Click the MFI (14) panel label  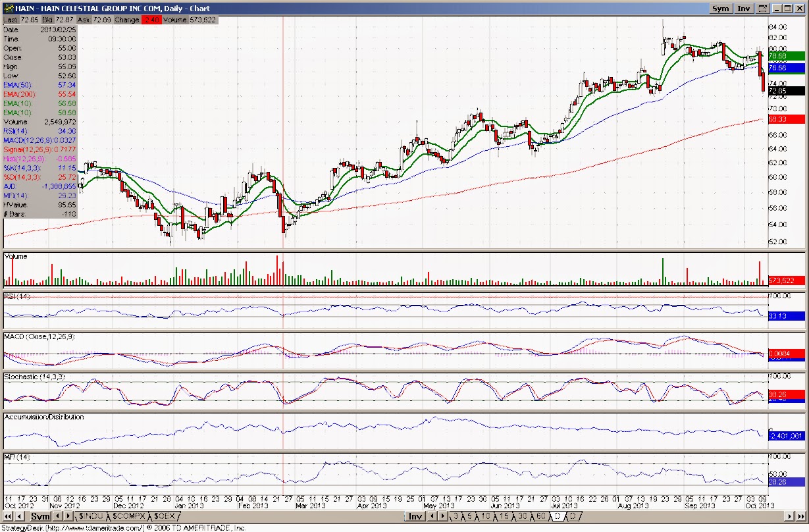point(16,456)
